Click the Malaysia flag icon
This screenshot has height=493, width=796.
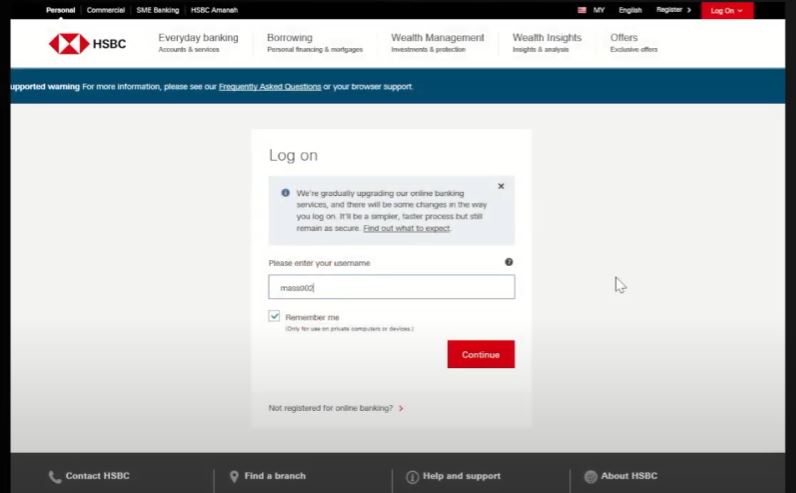pos(580,10)
